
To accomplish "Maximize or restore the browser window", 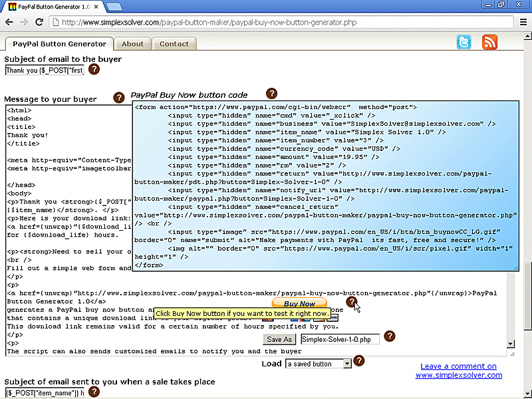I will pos(501,5).
